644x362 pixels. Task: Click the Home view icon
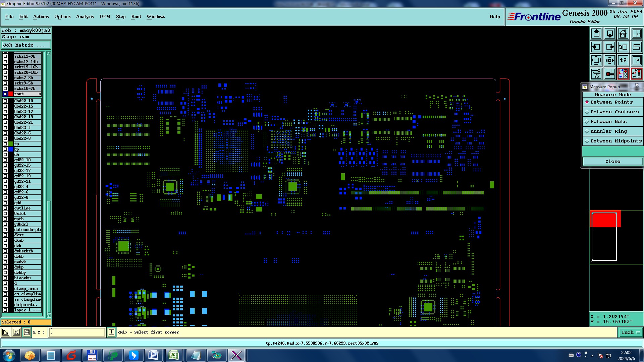[623, 34]
